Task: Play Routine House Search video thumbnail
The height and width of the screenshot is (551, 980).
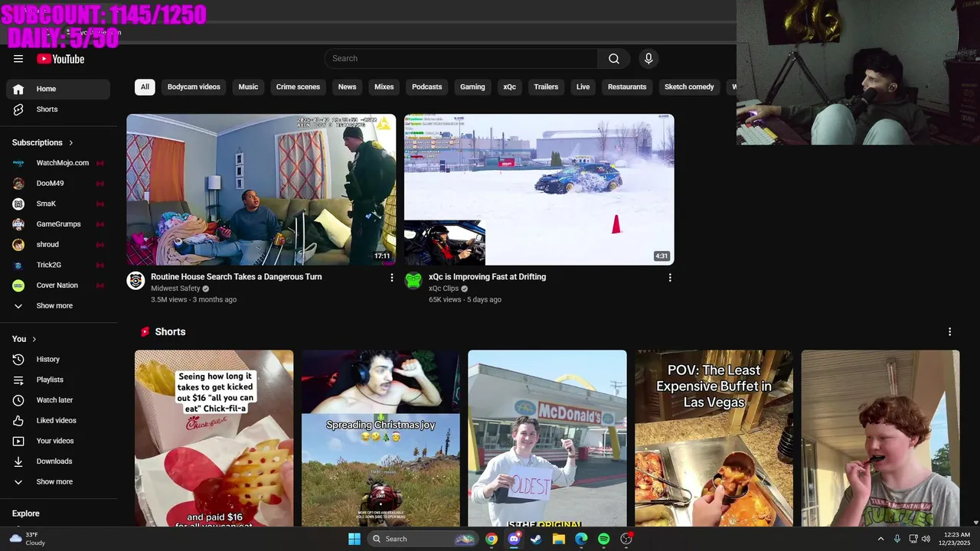Action: point(261,190)
